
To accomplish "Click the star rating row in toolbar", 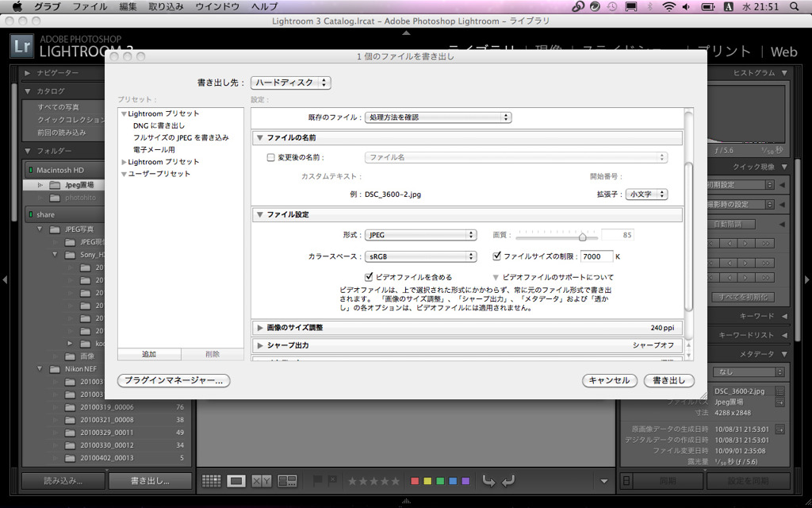I will coord(374,481).
